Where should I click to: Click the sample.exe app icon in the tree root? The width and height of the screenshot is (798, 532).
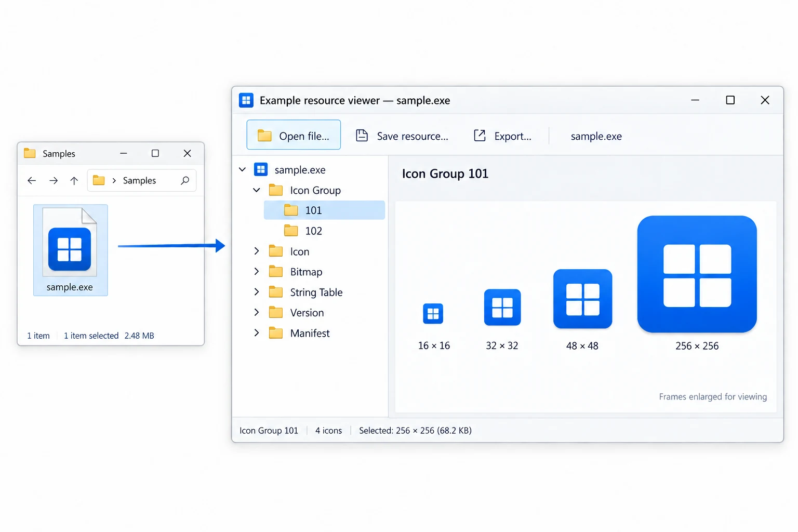tap(261, 169)
